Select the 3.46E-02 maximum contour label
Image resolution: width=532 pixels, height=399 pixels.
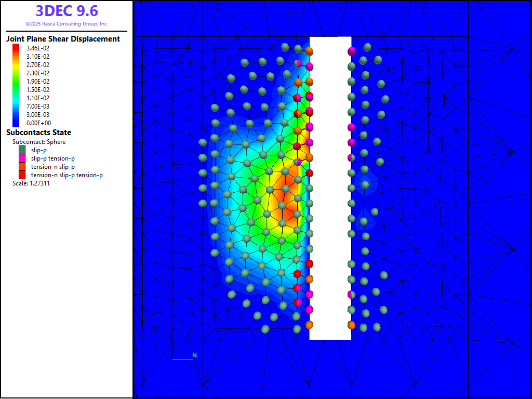pyautogui.click(x=38, y=48)
